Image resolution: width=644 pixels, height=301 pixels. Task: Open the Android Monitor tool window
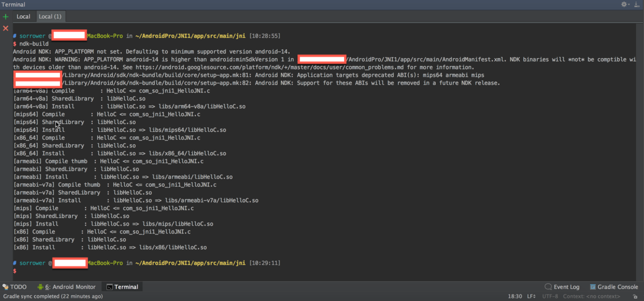pyautogui.click(x=66, y=286)
